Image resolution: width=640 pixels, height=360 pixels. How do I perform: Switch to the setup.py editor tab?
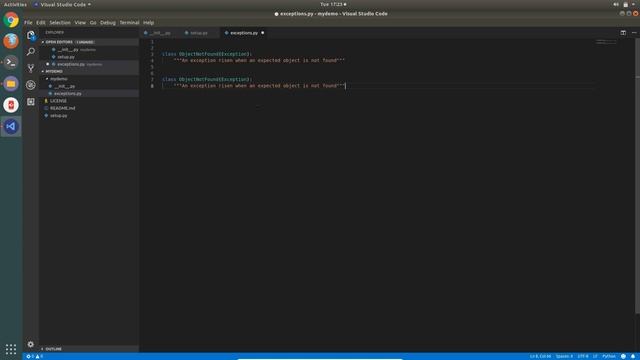tap(199, 33)
